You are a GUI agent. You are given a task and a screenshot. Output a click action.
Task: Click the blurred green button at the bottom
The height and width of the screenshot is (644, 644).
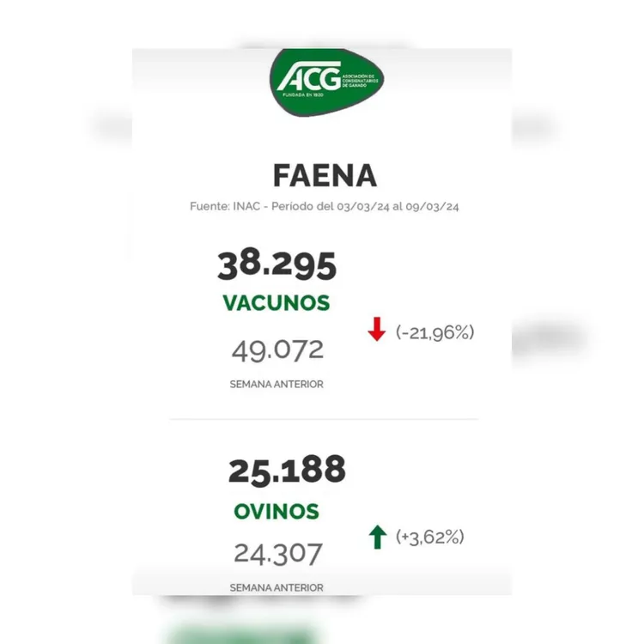(240, 635)
